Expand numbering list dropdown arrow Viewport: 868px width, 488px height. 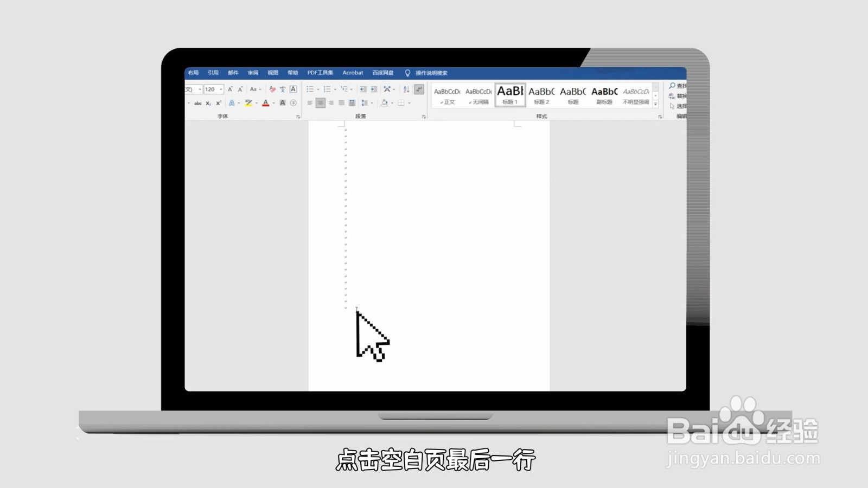tap(335, 89)
